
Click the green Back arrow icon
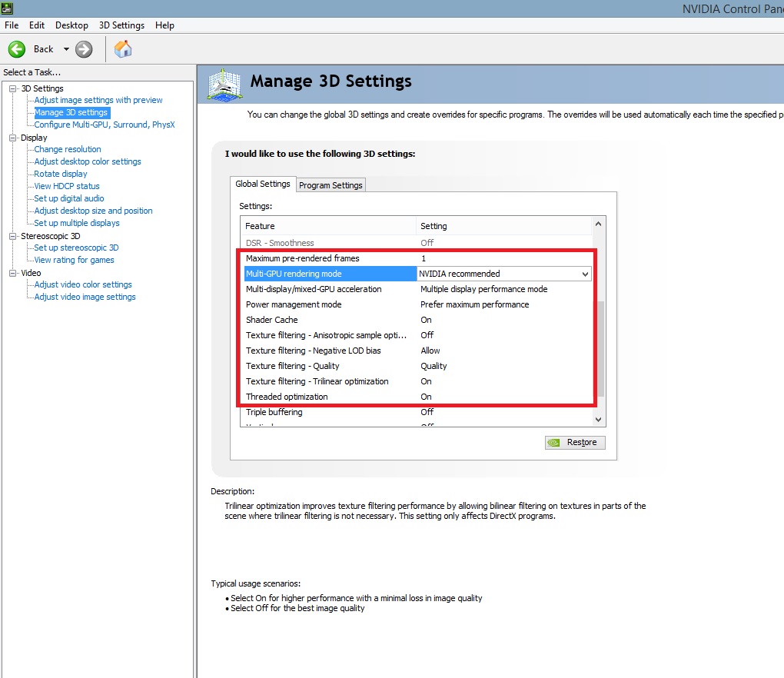[x=16, y=49]
